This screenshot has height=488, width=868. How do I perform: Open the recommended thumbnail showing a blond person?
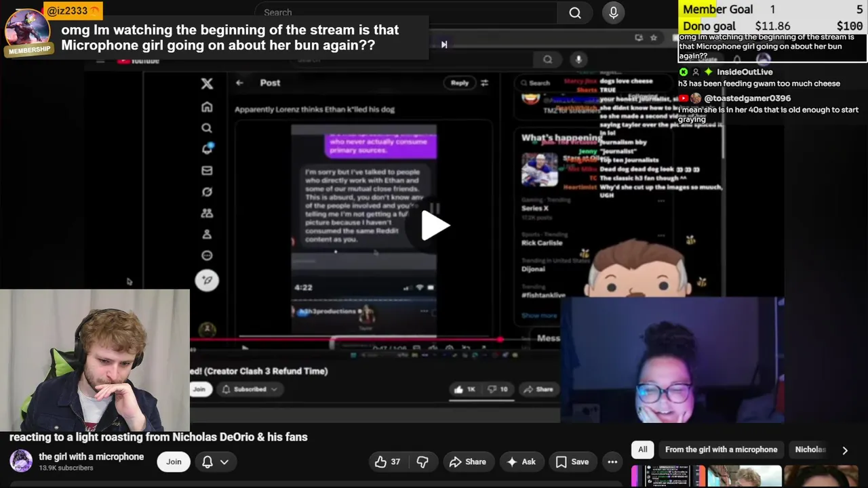(x=745, y=476)
